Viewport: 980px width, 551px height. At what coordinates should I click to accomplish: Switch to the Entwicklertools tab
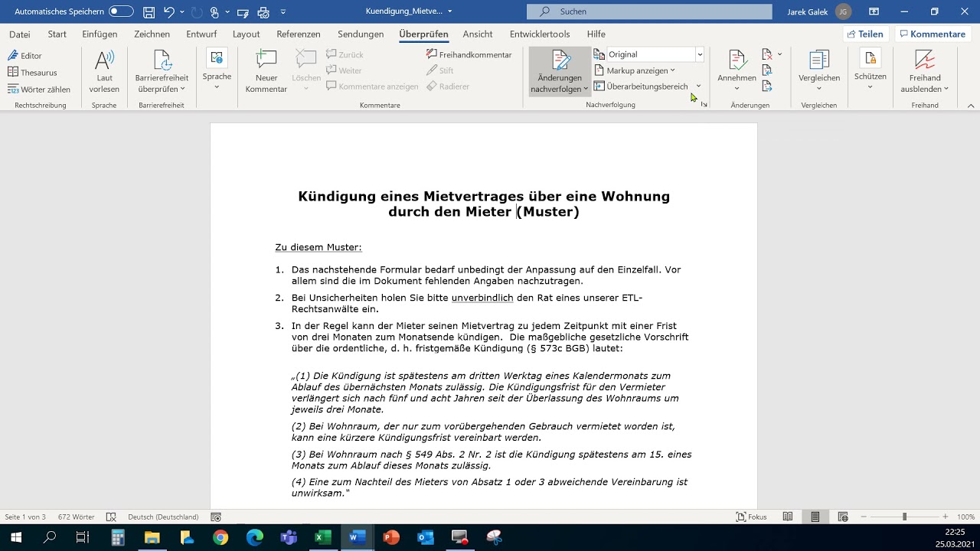coord(540,34)
